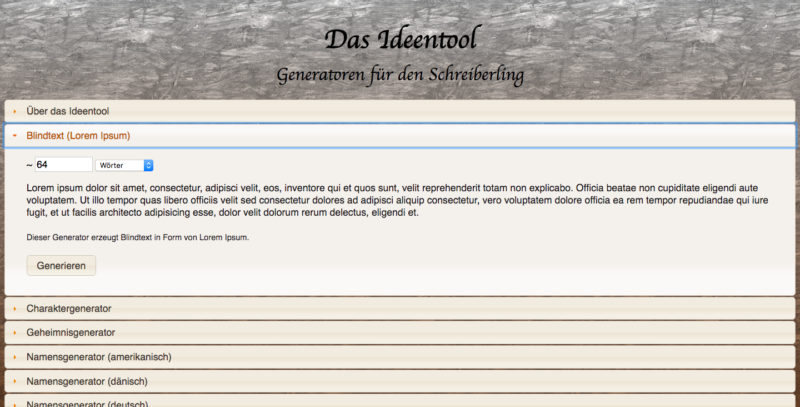This screenshot has width=800, height=407.
Task: Click arrow icon beside Namensgenerator (dänisch)
Action: point(15,380)
